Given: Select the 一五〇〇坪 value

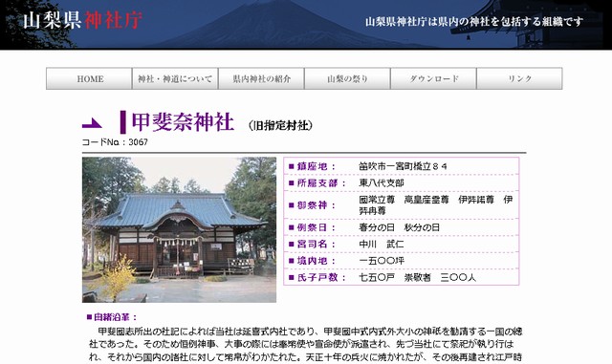Looking at the screenshot, I should (x=382, y=261).
